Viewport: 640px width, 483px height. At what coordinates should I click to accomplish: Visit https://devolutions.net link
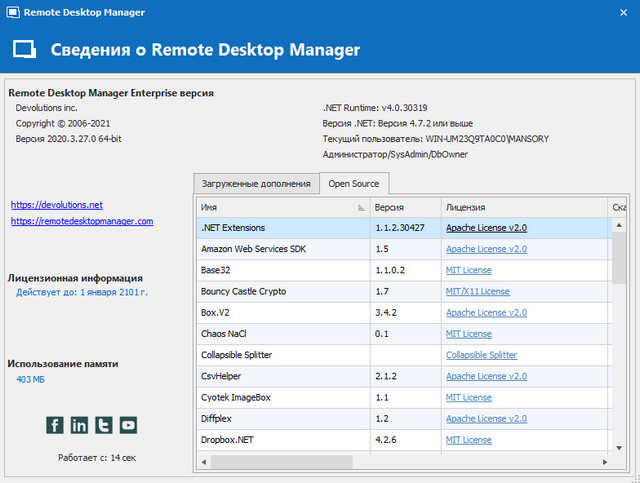(x=57, y=205)
